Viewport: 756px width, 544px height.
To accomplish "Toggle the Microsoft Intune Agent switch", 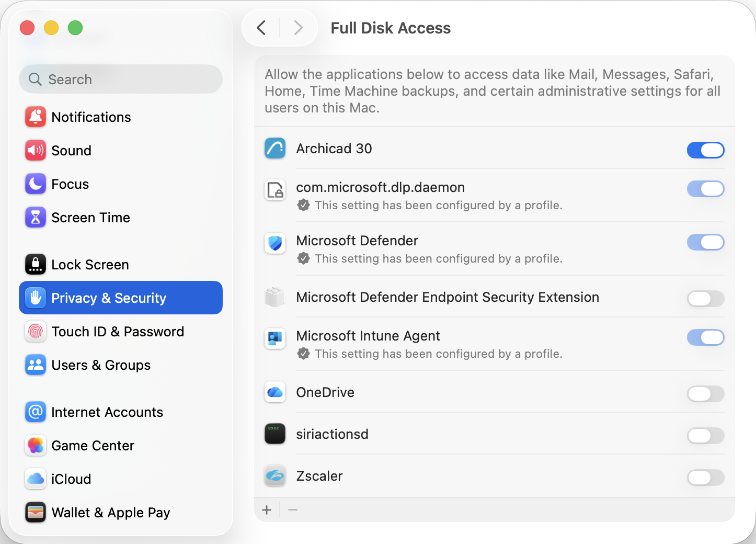I will click(706, 337).
